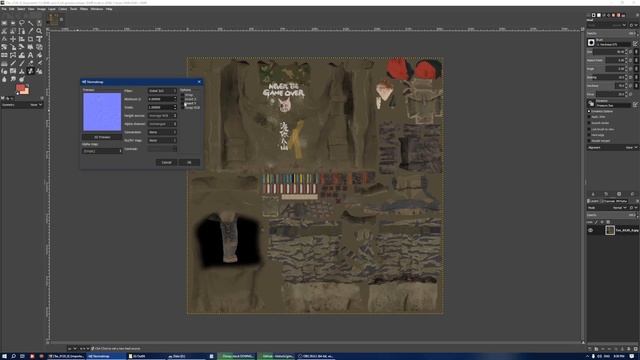Enable Swap RGB in Normalmap dialog
The image size is (640, 360).
coord(182,108)
